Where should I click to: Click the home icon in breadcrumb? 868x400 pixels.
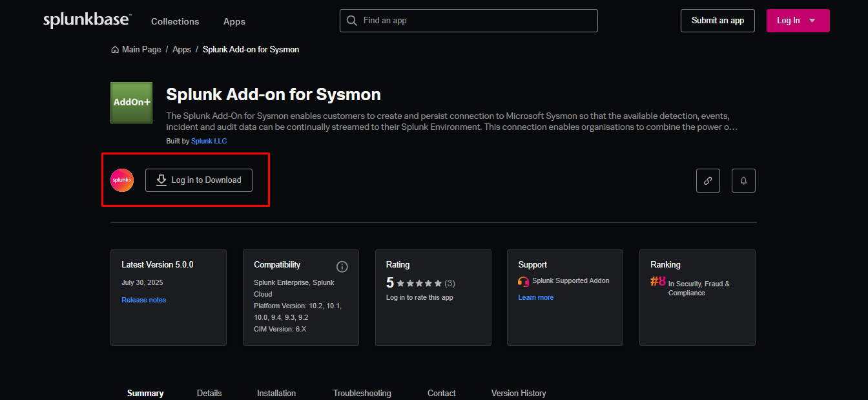[x=115, y=50]
